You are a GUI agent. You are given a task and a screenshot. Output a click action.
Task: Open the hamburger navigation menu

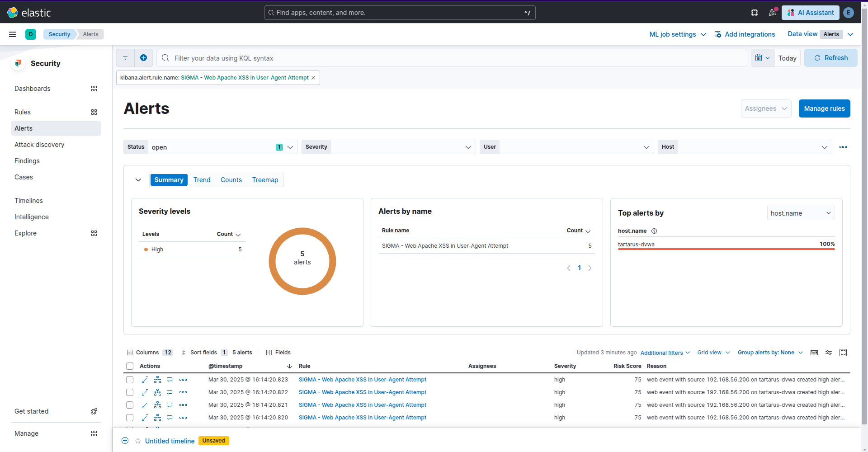point(13,34)
